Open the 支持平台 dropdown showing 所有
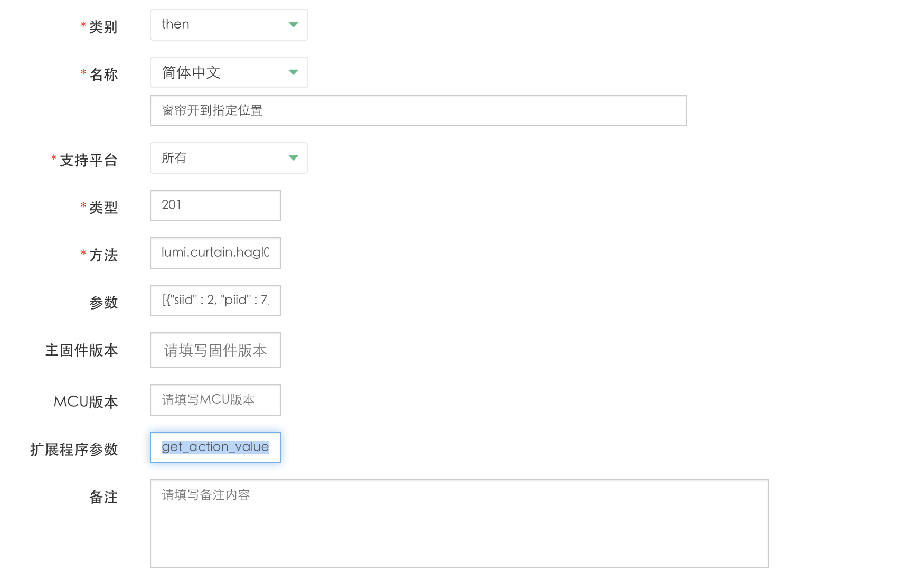The image size is (924, 580). click(x=228, y=157)
